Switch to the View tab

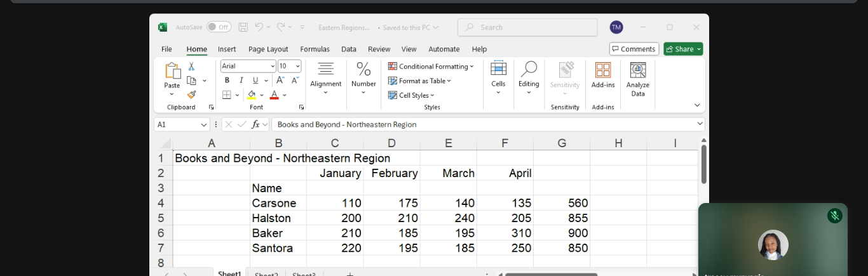click(409, 49)
